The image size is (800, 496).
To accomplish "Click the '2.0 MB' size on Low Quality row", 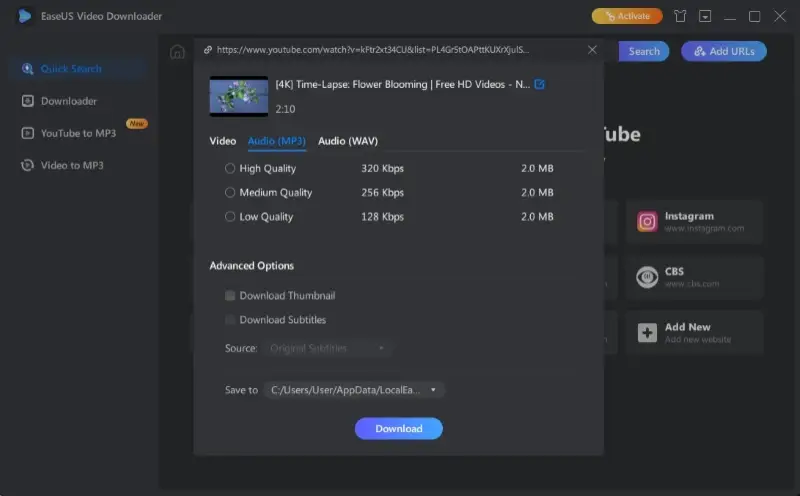I will tap(537, 216).
